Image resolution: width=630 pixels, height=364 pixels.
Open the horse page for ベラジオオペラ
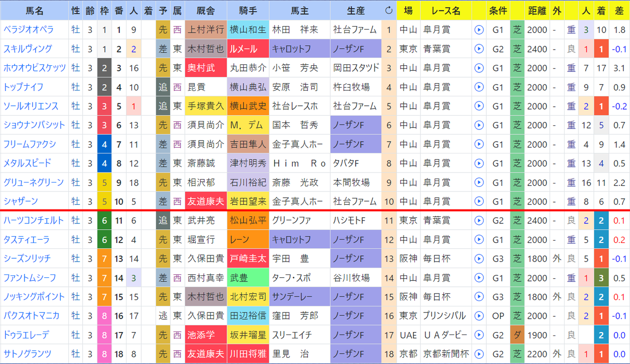point(29,30)
